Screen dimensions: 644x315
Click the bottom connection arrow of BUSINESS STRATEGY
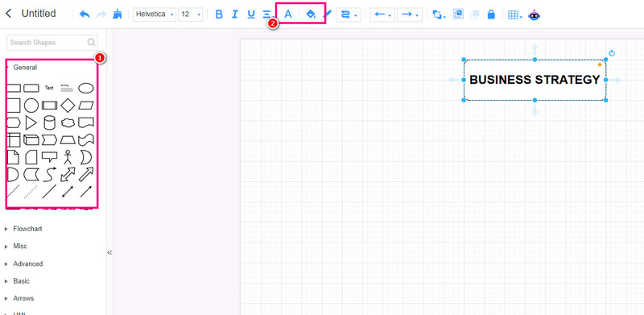[535, 110]
